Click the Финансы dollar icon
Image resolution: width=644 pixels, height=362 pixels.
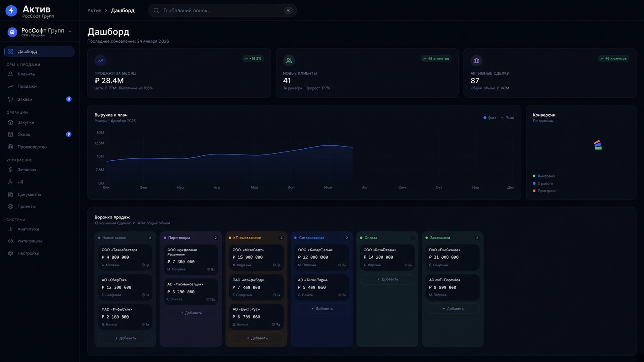coord(10,170)
